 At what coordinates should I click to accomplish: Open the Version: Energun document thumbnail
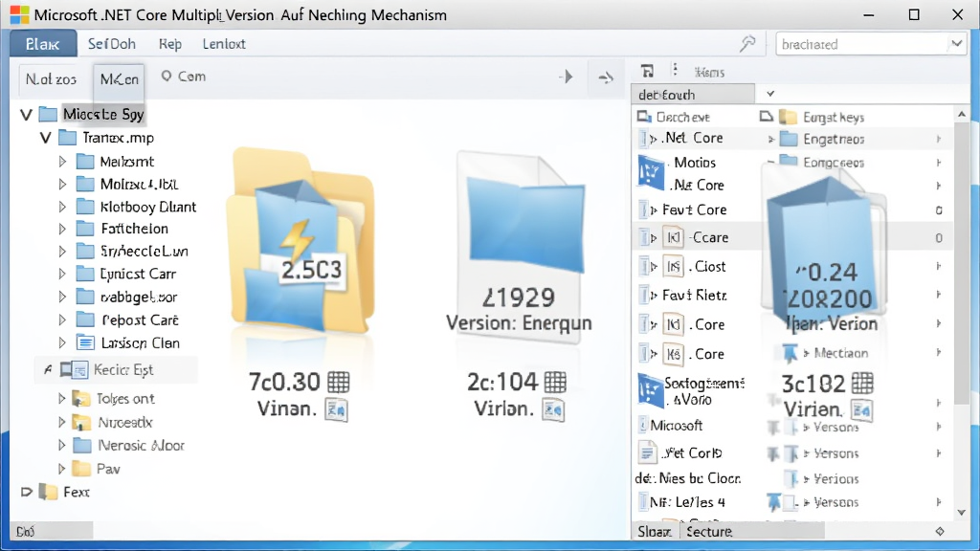pos(520,247)
